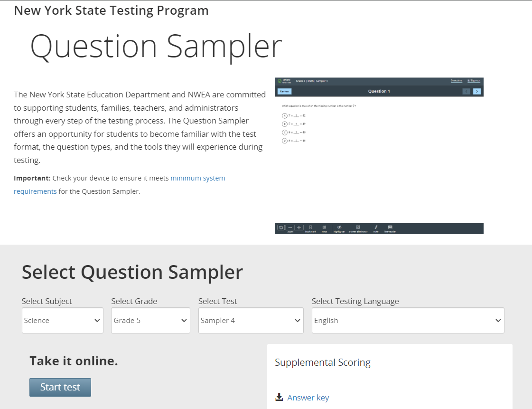
Task: Open the minimum system requirements link
Action: [198, 178]
